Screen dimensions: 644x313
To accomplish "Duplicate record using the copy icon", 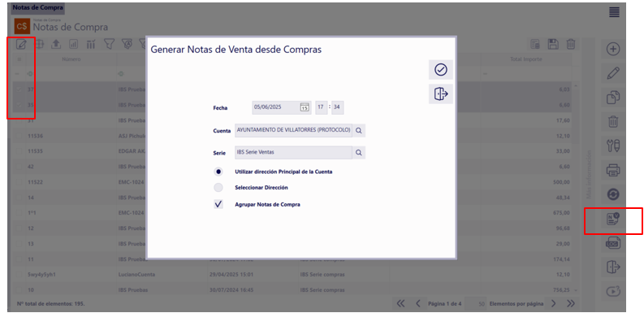I will pyautogui.click(x=613, y=98).
